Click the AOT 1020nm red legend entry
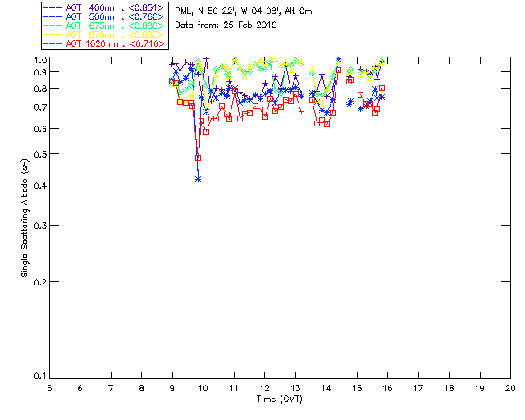Image resolution: width=525 pixels, height=420 pixels. (x=103, y=43)
